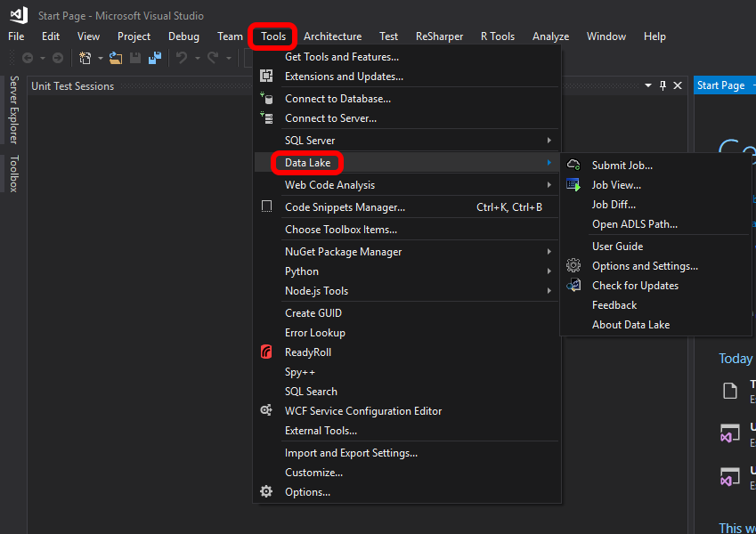Click the New Project toolbar icon
The width and height of the screenshot is (756, 534).
click(85, 59)
